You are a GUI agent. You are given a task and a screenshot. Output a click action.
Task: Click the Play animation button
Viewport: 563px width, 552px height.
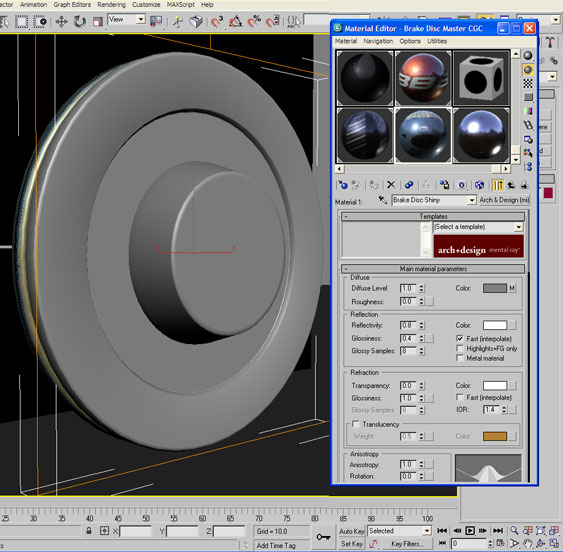(x=470, y=531)
